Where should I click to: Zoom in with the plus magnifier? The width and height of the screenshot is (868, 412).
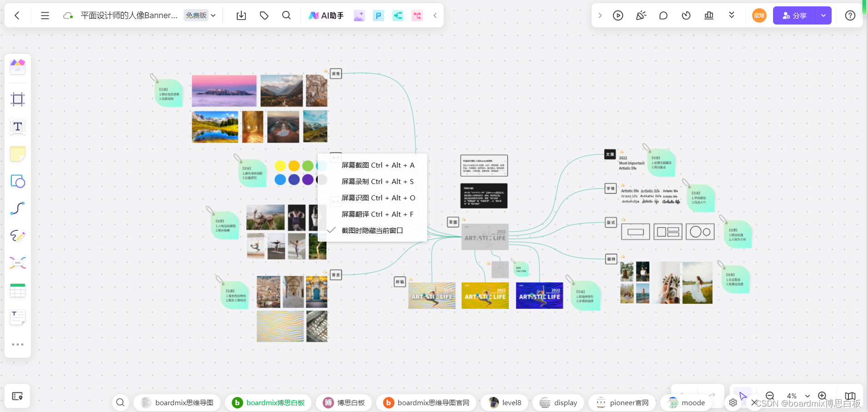(x=822, y=396)
